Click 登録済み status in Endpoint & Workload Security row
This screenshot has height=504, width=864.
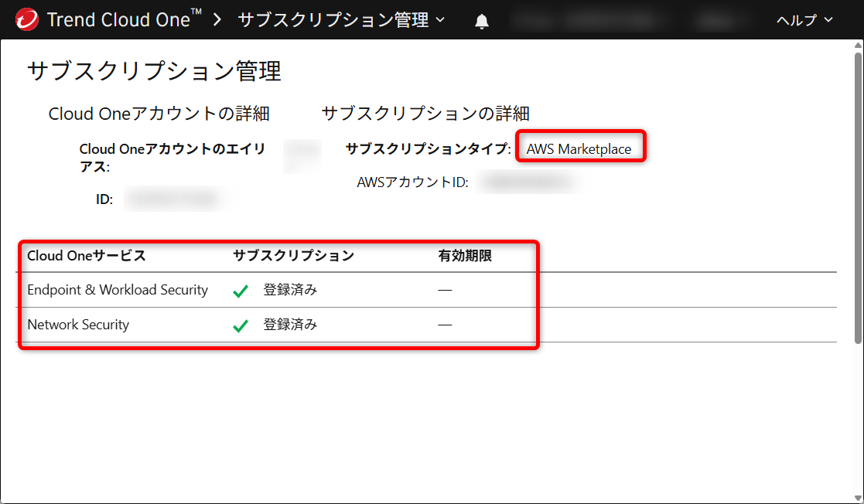[290, 290]
